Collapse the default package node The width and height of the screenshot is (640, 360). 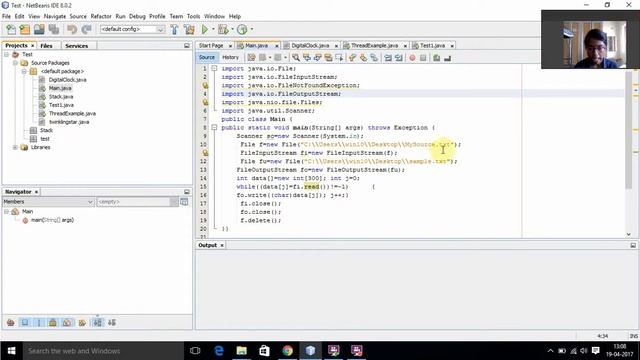coord(24,71)
